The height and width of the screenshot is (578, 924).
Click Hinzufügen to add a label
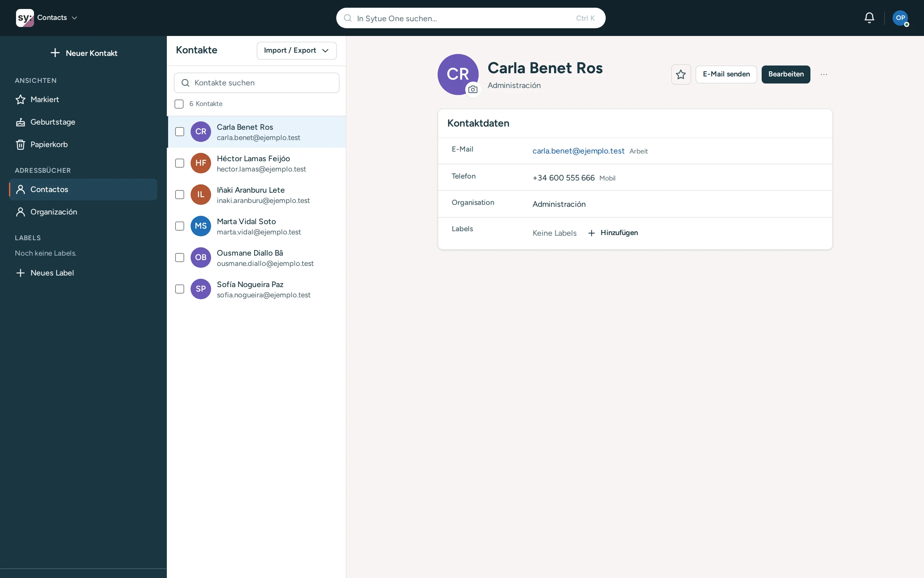tap(613, 233)
